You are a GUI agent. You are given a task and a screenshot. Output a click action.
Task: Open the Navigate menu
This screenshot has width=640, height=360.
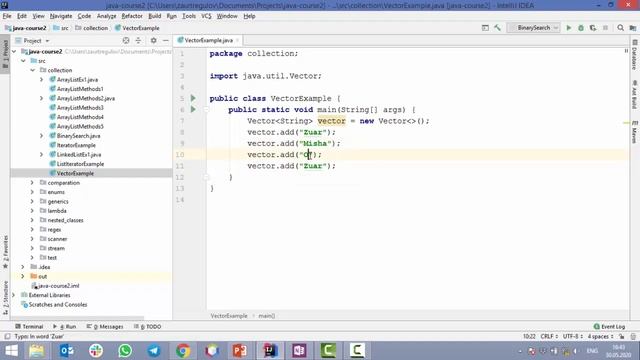pyautogui.click(x=61, y=16)
